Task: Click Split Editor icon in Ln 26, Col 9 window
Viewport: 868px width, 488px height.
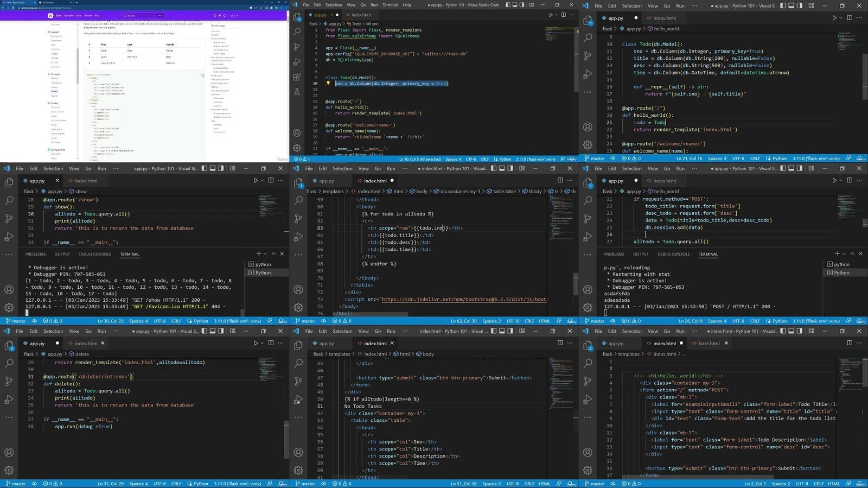Action: (x=850, y=180)
